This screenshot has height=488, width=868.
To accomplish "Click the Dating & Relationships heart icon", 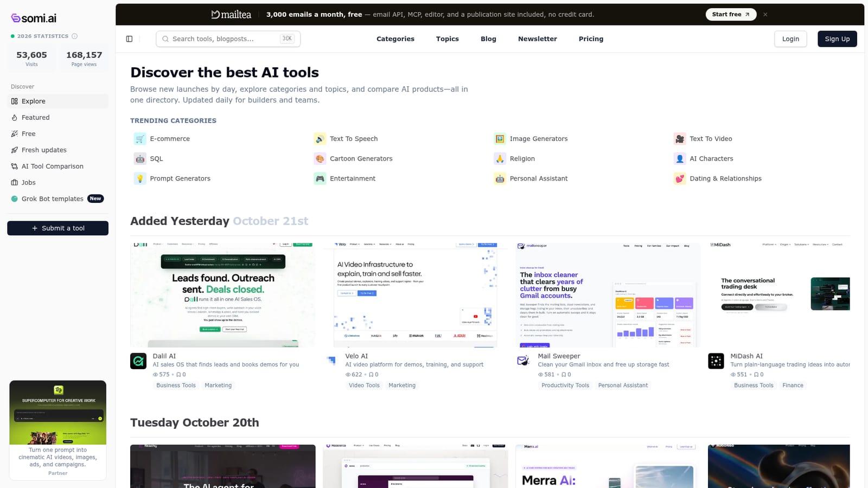I will [680, 178].
